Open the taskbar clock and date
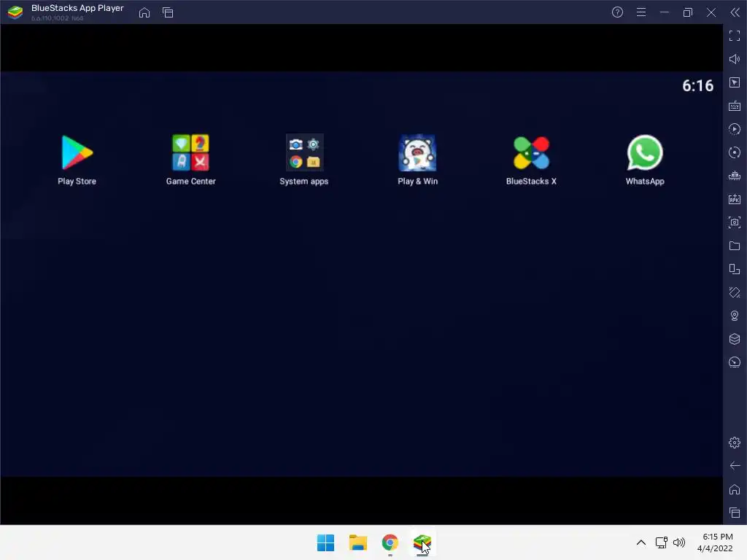The image size is (747, 560). coord(715,542)
